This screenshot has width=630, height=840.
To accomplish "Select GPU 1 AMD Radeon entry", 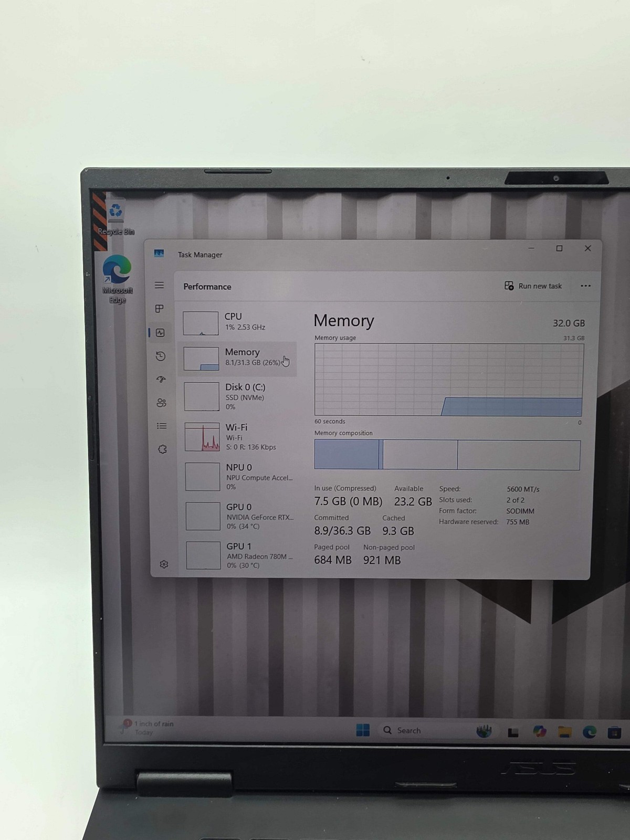I will pyautogui.click(x=240, y=555).
